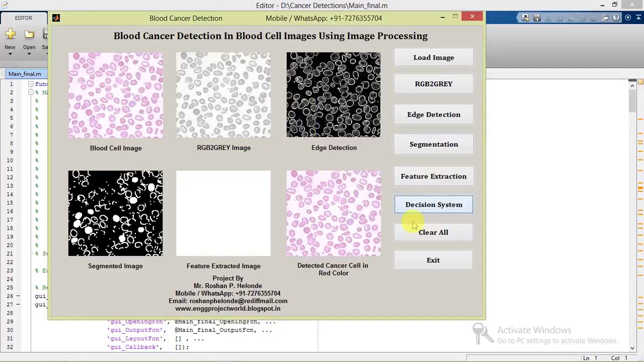Click the 'Feature Extracted Image' label
644x362 pixels.
tap(223, 266)
